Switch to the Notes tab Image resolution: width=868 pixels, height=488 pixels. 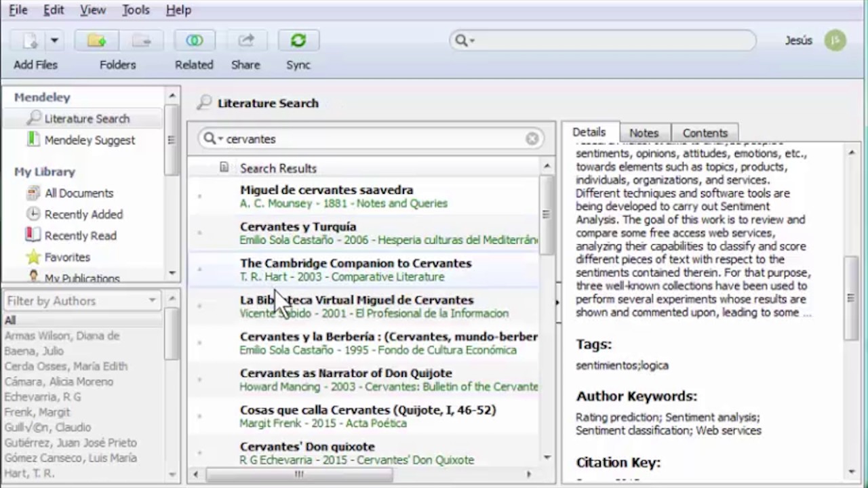(643, 133)
